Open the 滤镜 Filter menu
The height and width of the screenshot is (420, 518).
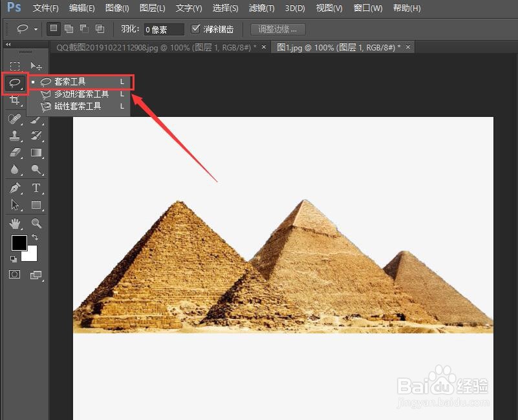click(x=261, y=8)
